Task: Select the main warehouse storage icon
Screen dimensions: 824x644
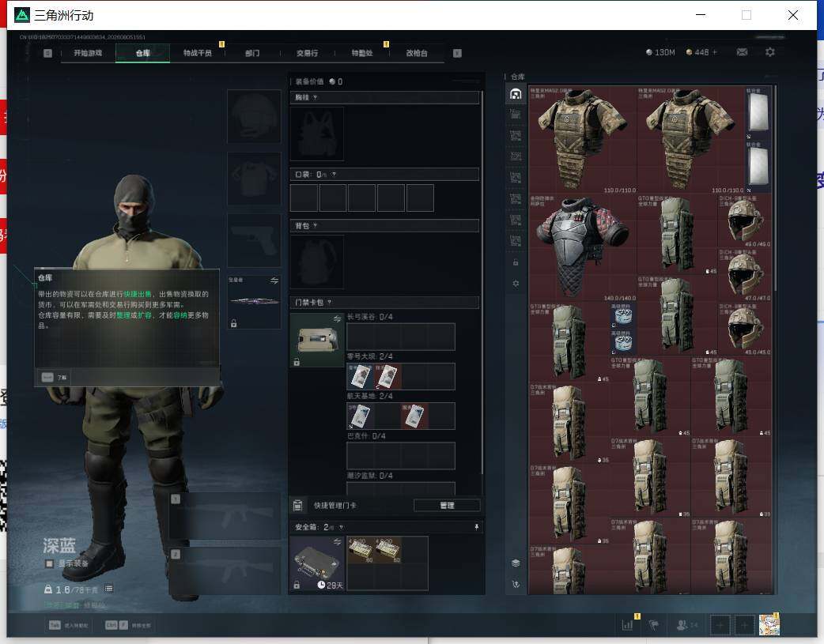Action: click(x=516, y=93)
